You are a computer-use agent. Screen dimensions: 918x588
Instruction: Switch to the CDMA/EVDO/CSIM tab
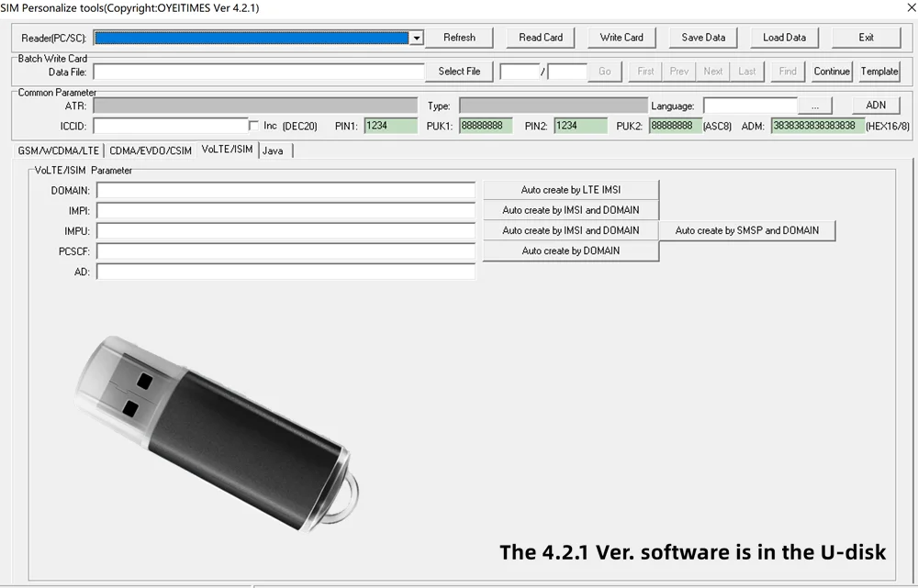[x=151, y=150]
